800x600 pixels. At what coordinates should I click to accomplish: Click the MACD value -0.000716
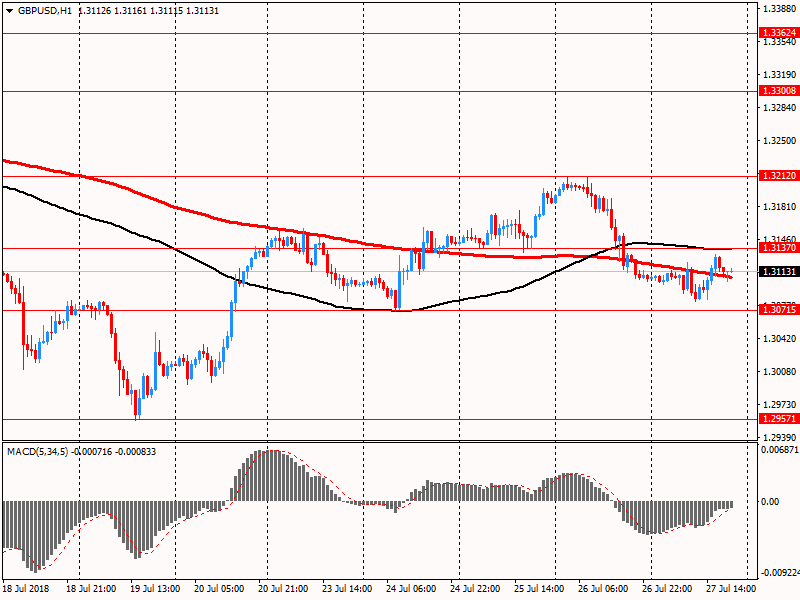point(92,452)
